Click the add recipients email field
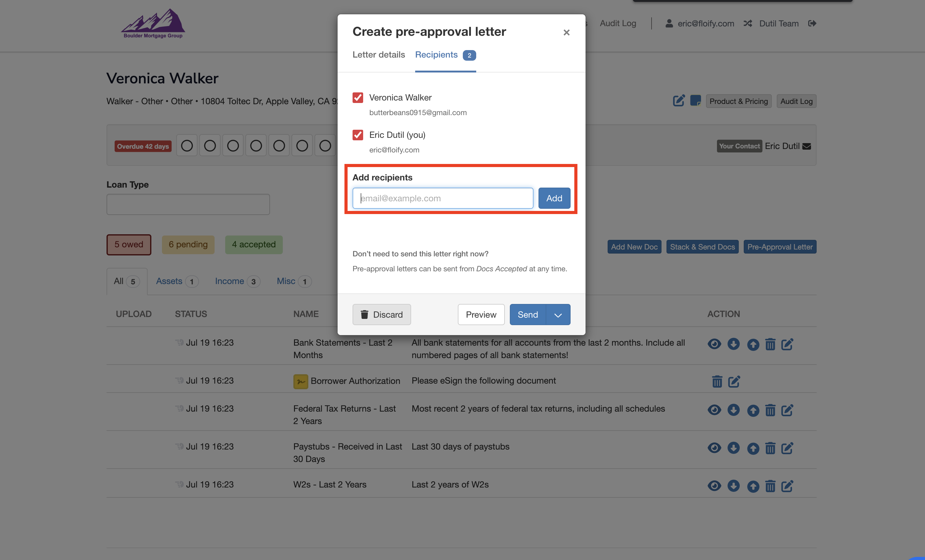 click(x=443, y=198)
